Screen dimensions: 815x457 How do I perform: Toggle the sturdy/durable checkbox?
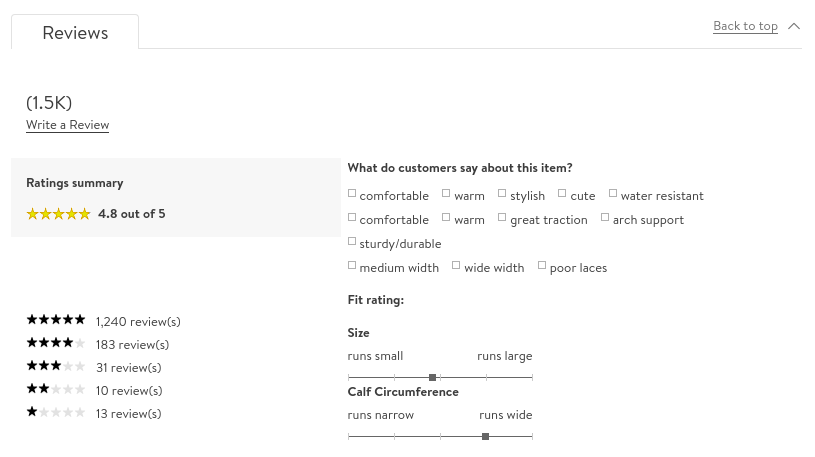click(352, 242)
